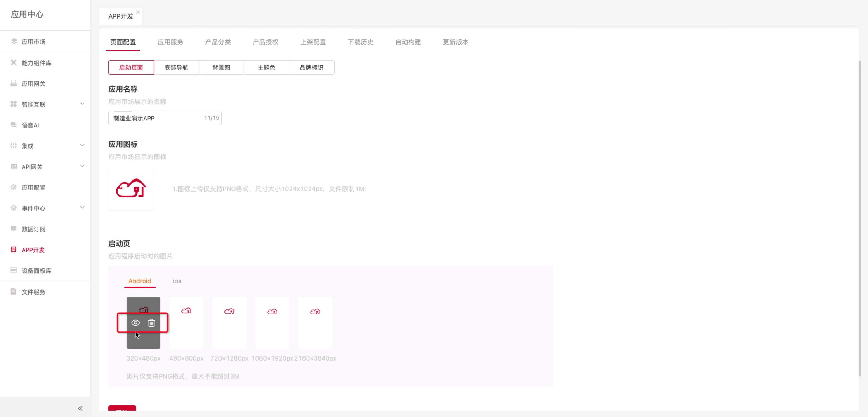
Task: Click the 语音AI sidebar icon
Action: click(x=14, y=125)
